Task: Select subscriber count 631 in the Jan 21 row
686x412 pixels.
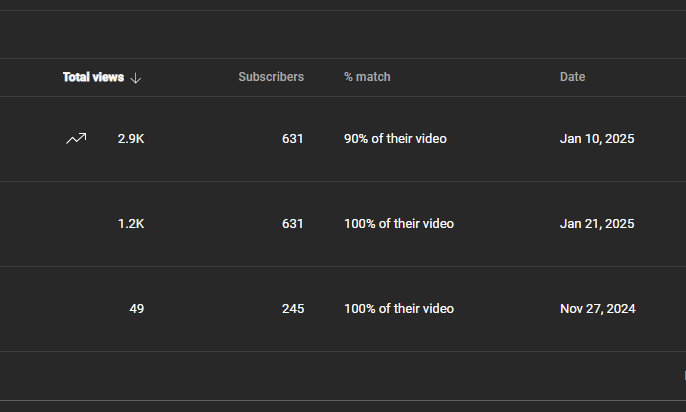Action: pos(293,223)
